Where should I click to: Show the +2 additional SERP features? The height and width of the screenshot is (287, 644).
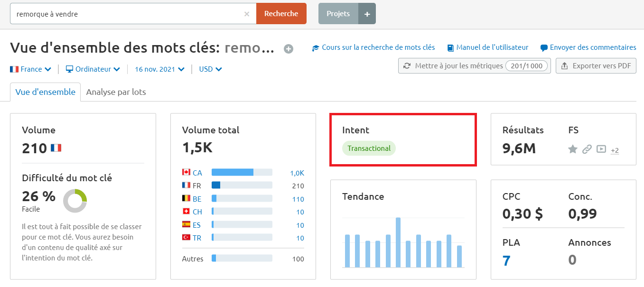coord(615,150)
